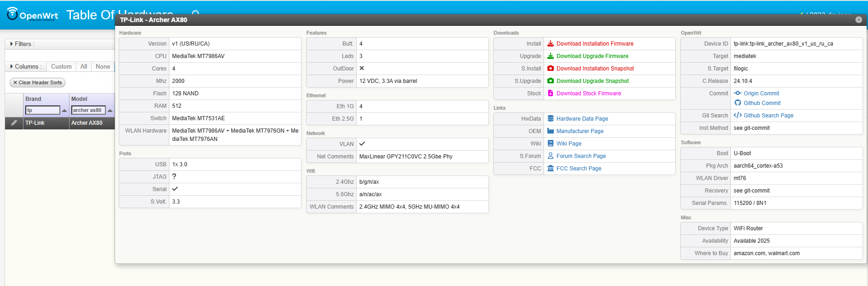Click the Github Search code icon
The width and height of the screenshot is (868, 286).
[738, 116]
